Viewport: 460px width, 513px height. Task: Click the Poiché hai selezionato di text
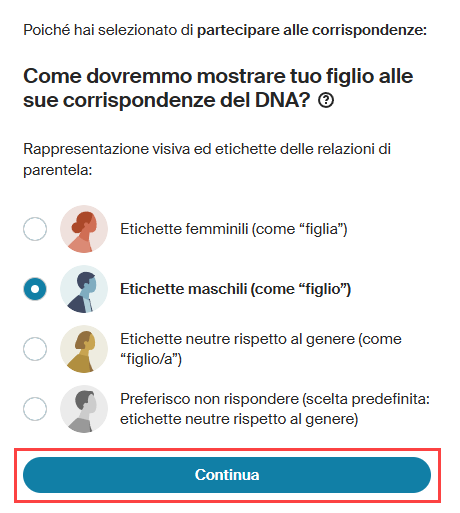coord(108,30)
